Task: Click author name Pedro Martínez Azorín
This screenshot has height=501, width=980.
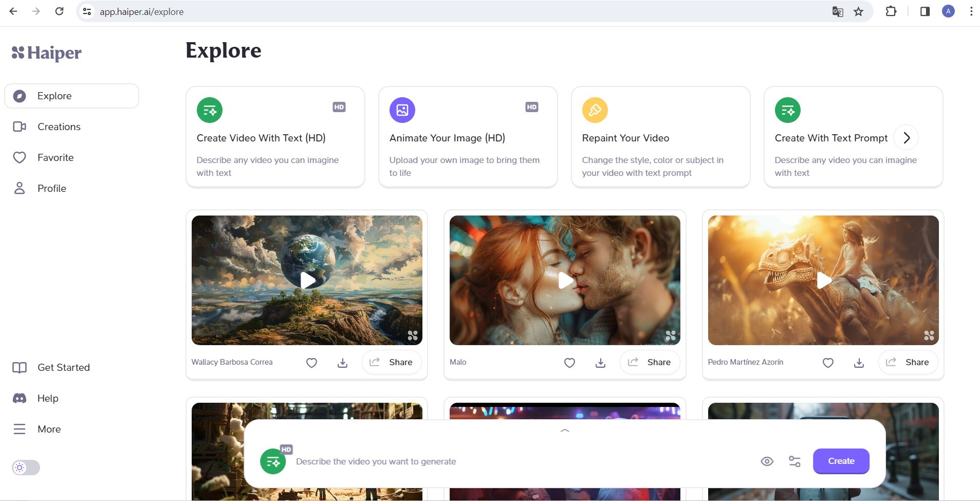Action: coord(746,362)
